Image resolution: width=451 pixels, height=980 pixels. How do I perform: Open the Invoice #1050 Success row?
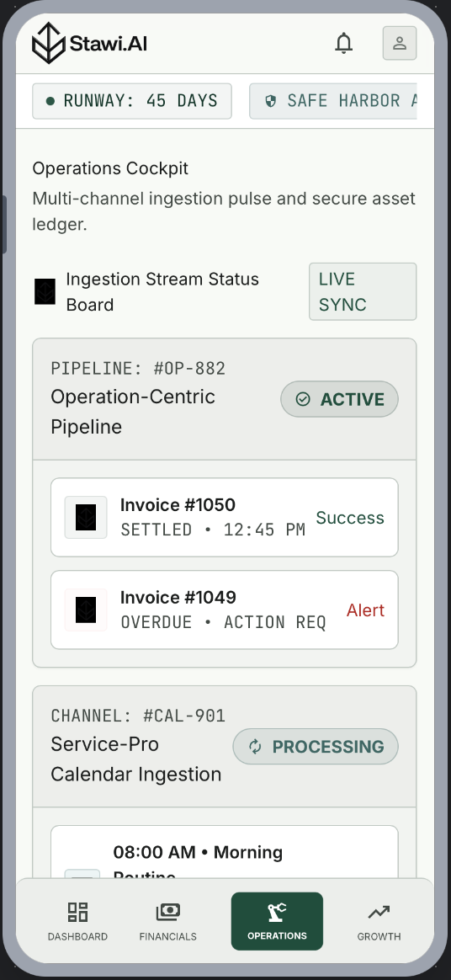[x=225, y=518]
